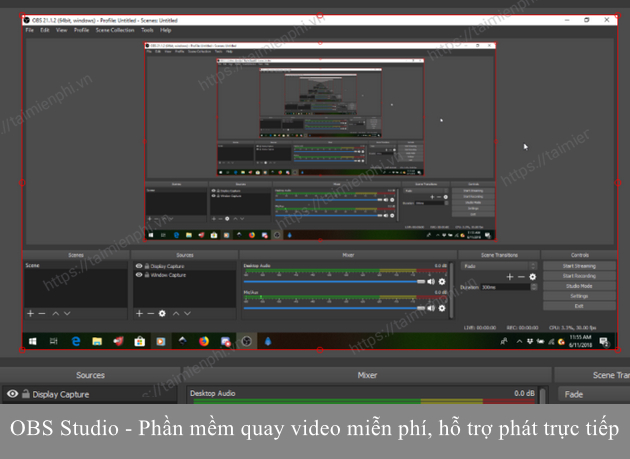The width and height of the screenshot is (630, 459).
Task: Open the Scene Collection menu in previewed window
Action: (x=115, y=30)
